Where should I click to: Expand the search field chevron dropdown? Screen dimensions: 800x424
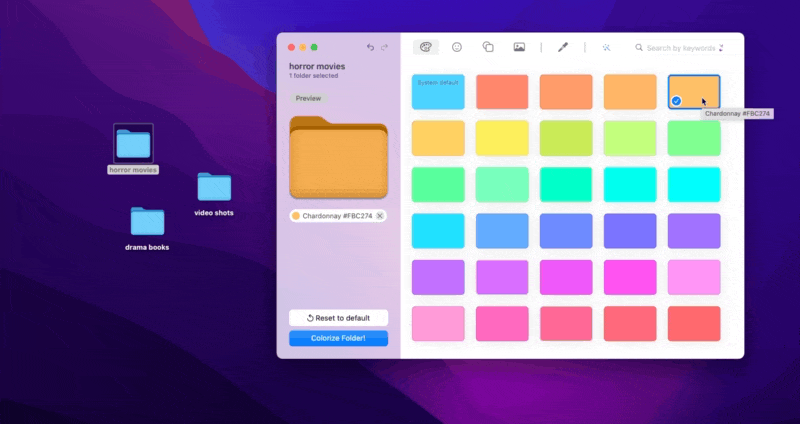721,47
